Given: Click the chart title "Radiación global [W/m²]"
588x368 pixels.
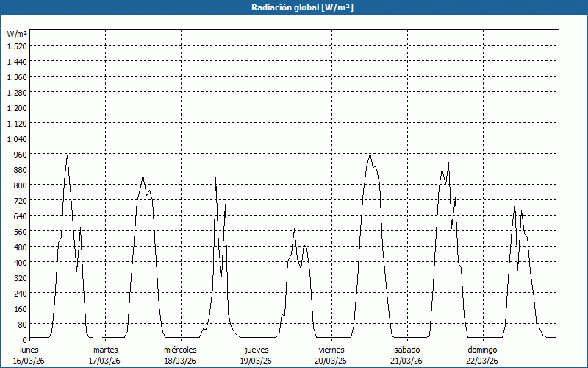Looking at the screenshot, I should pyautogui.click(x=294, y=7).
